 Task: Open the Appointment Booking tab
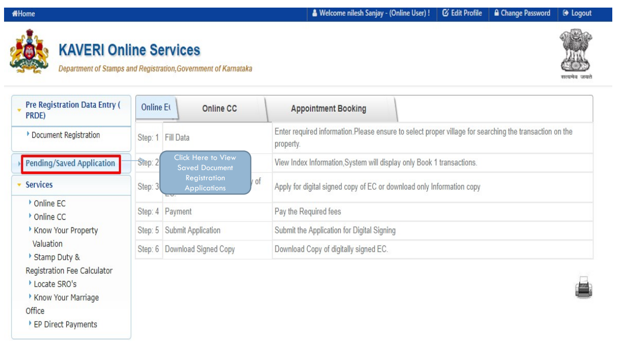pyautogui.click(x=328, y=108)
